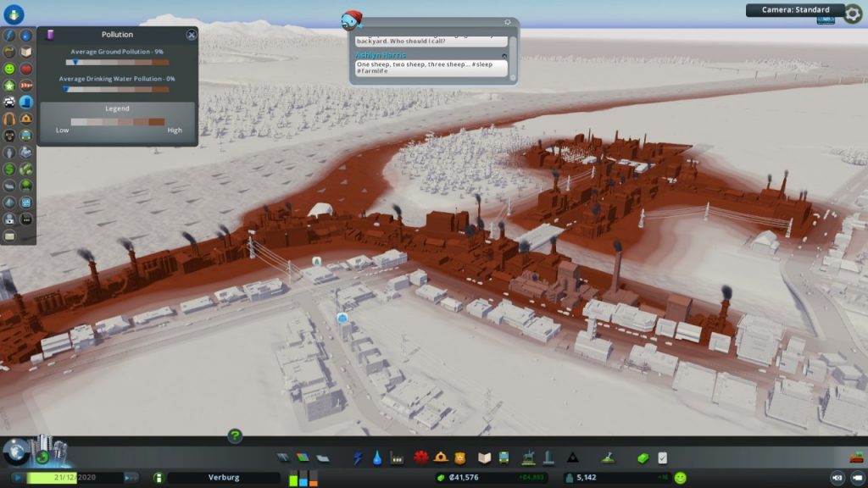Open the green question mark help
This screenshot has width=868, height=488.
click(235, 436)
